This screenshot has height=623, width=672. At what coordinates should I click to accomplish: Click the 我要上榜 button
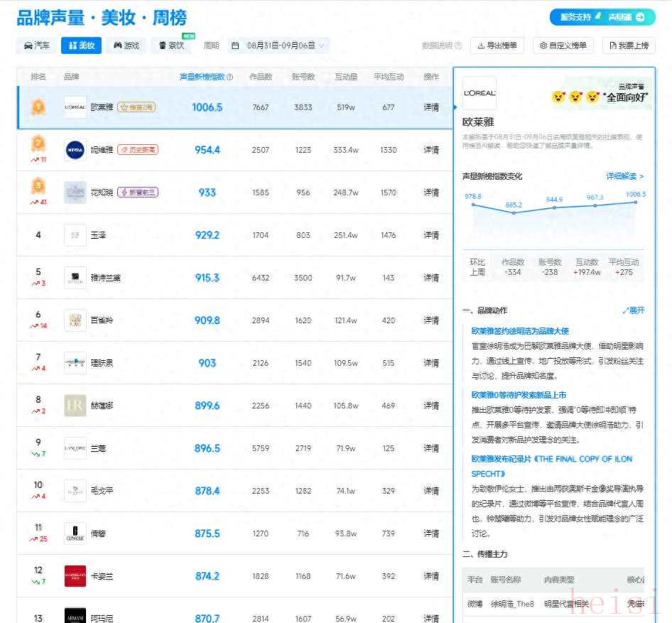coord(628,45)
